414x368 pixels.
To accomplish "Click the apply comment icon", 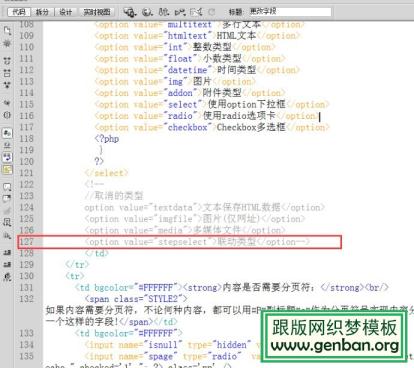I will (7, 187).
